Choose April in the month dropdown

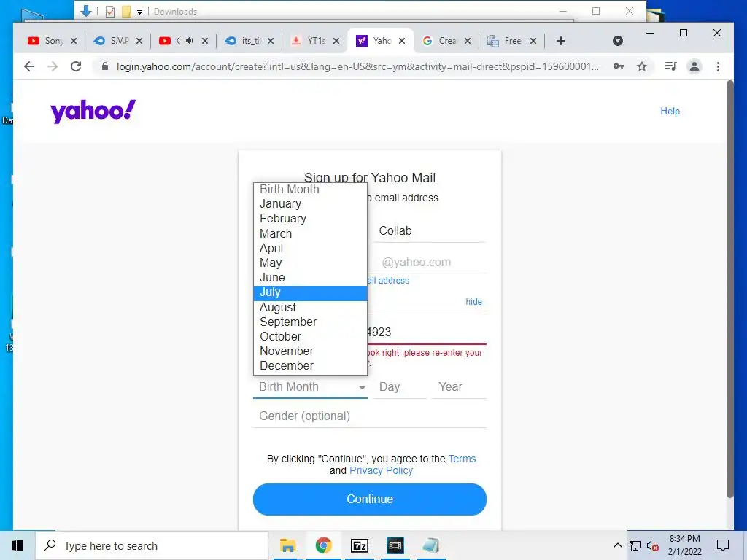tap(310, 248)
